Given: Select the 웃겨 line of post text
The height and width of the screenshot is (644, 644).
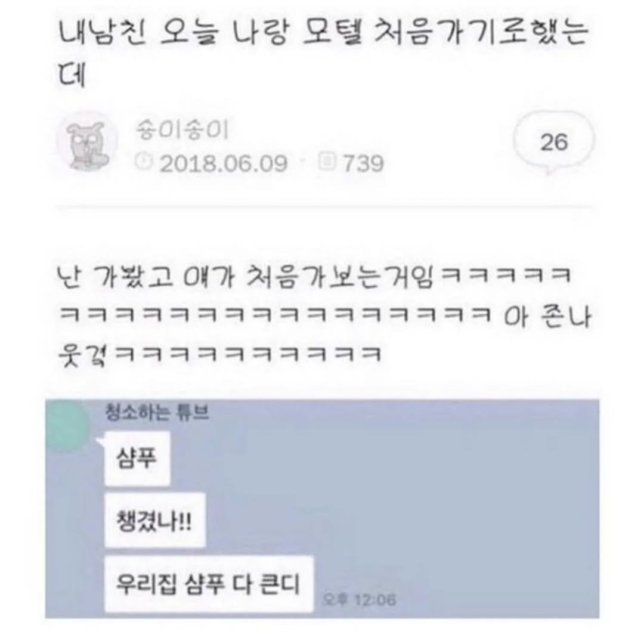Looking at the screenshot, I should [220, 354].
